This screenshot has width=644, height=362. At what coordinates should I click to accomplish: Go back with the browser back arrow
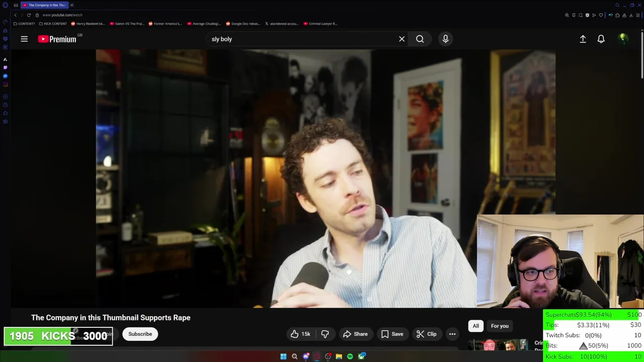[15, 15]
